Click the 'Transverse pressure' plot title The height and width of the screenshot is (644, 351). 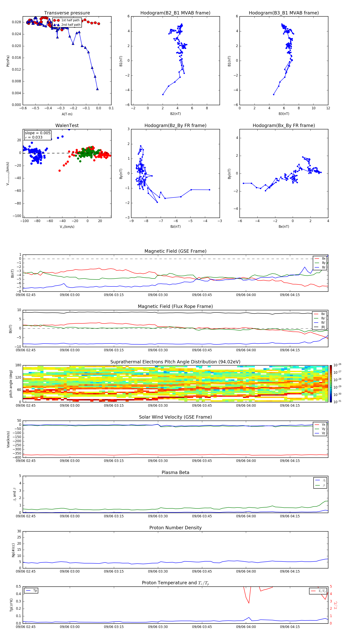[x=67, y=13]
